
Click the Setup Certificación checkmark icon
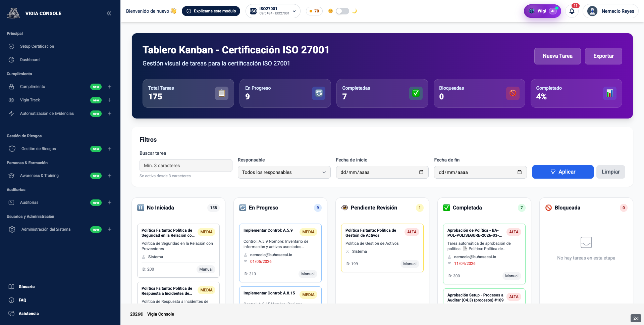pos(11,46)
